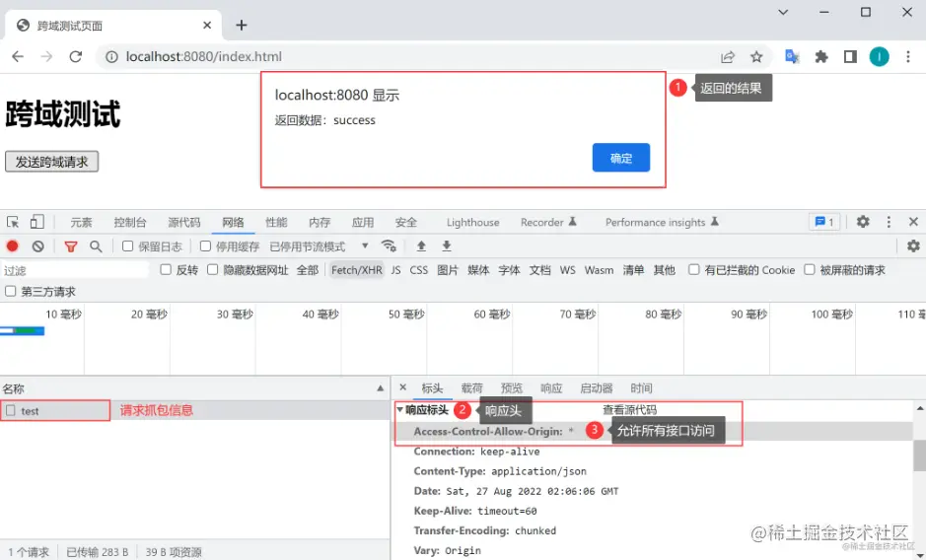This screenshot has height=560, width=926.
Task: Open network settings gear icon
Action: (x=913, y=245)
